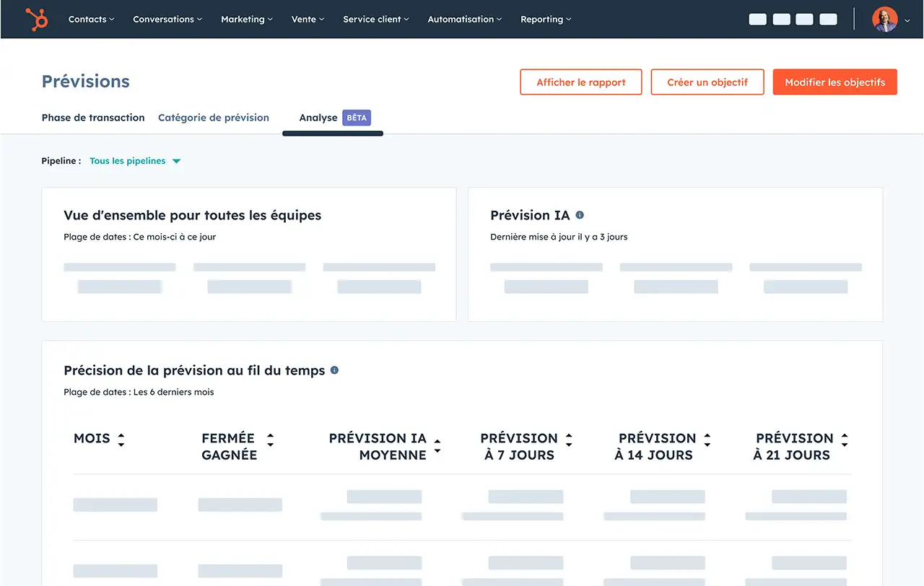Viewport: 924px width, 586px height.
Task: Open the user profile avatar menu
Action: 884,19
